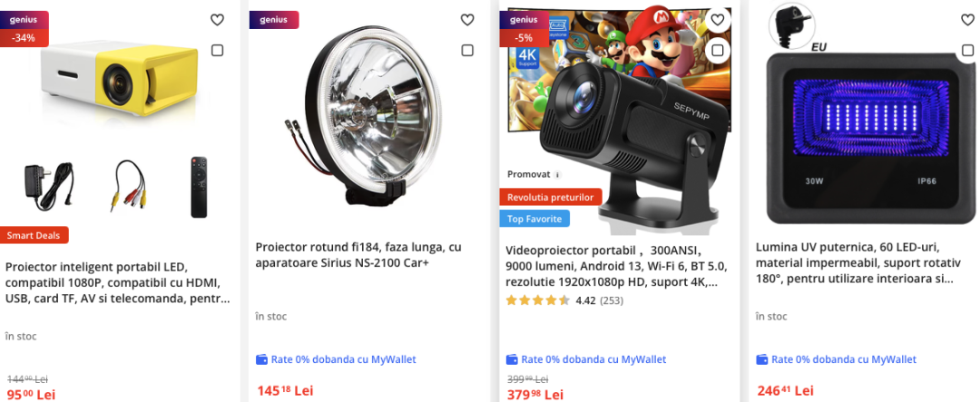
Task: Open Sirius round headlight product image
Action: pyautogui.click(x=367, y=113)
